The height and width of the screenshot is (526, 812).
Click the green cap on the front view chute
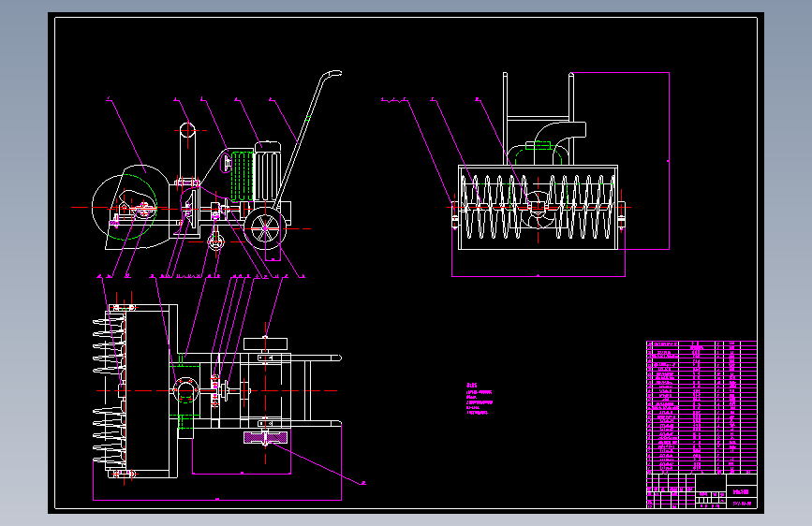pos(539,145)
